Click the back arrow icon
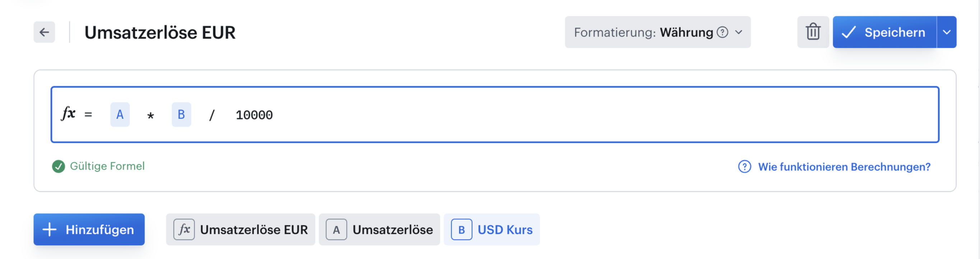The width and height of the screenshot is (980, 259). [44, 32]
